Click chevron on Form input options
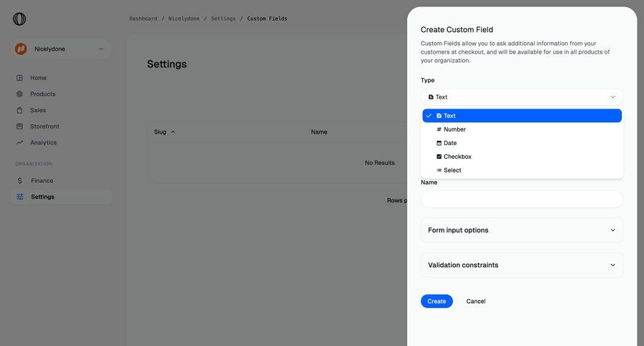This screenshot has width=644, height=346. click(x=613, y=230)
